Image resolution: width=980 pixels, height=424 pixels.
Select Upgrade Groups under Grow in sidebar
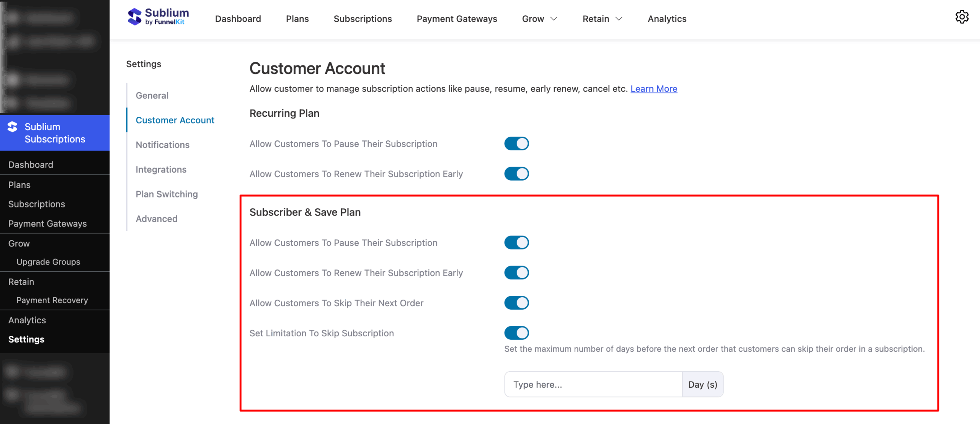tap(48, 262)
